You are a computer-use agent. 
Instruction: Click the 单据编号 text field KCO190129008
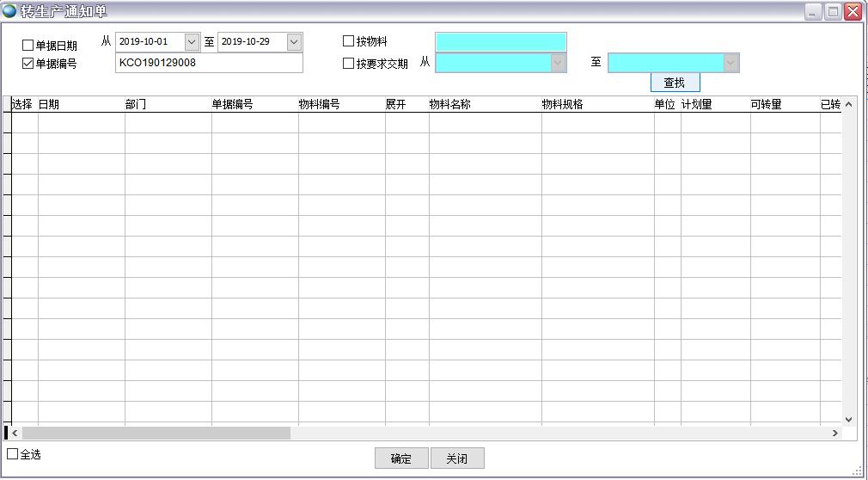(x=208, y=63)
